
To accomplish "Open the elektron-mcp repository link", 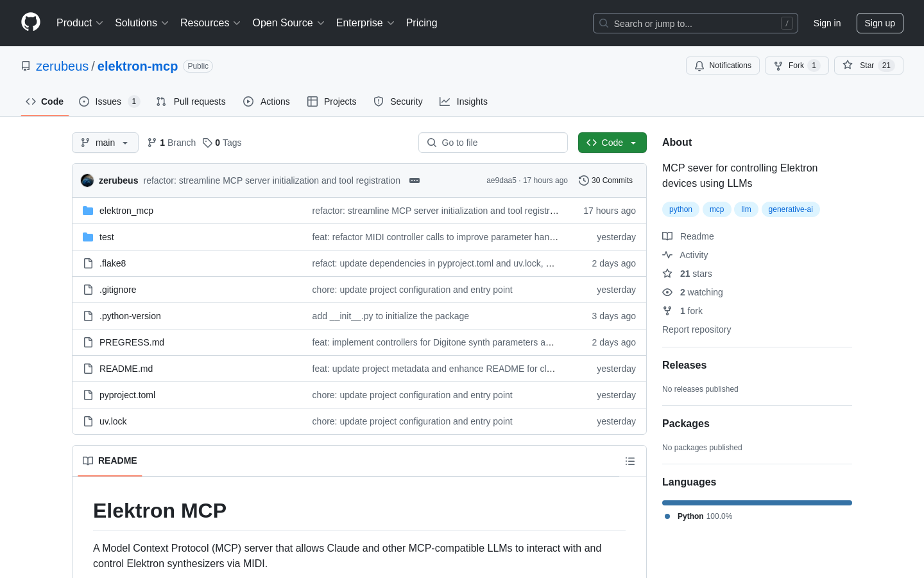I will coord(137,66).
